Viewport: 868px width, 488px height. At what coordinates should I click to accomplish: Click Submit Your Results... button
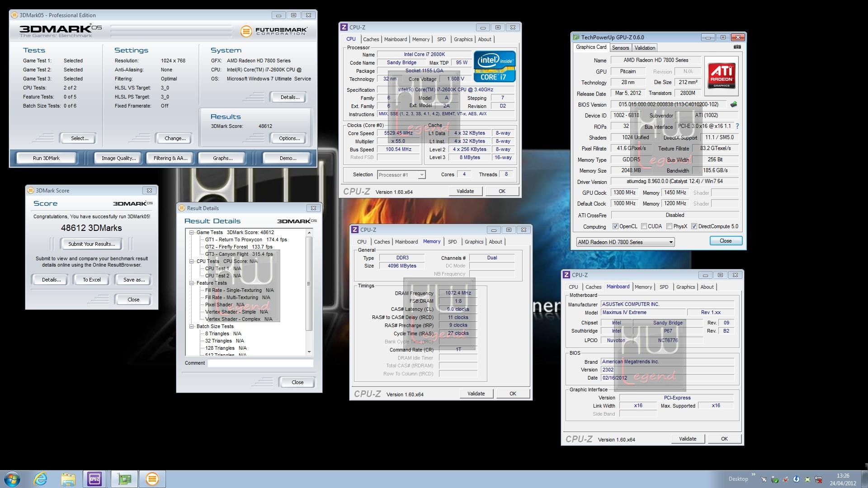(92, 244)
